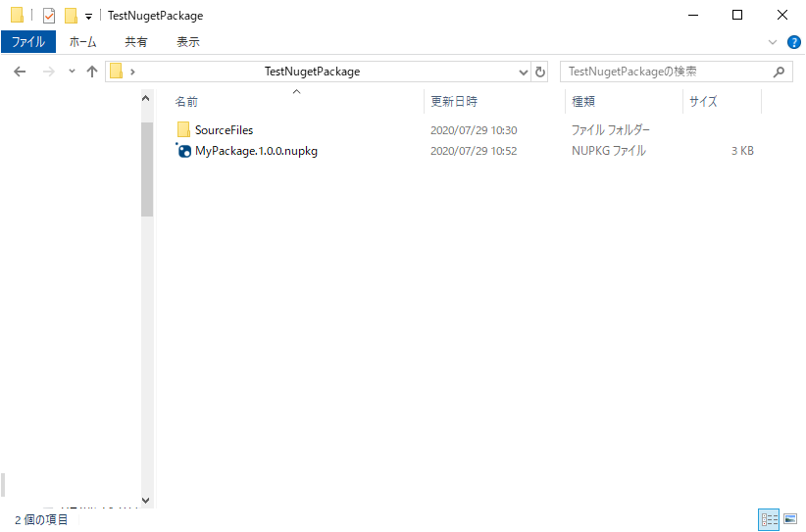Refresh the current folder view

point(539,72)
